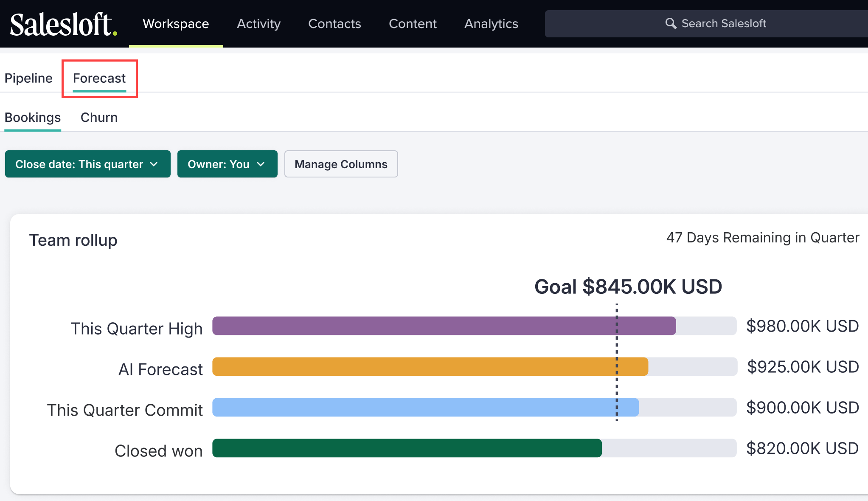Click the green Closed won bar

click(407, 448)
